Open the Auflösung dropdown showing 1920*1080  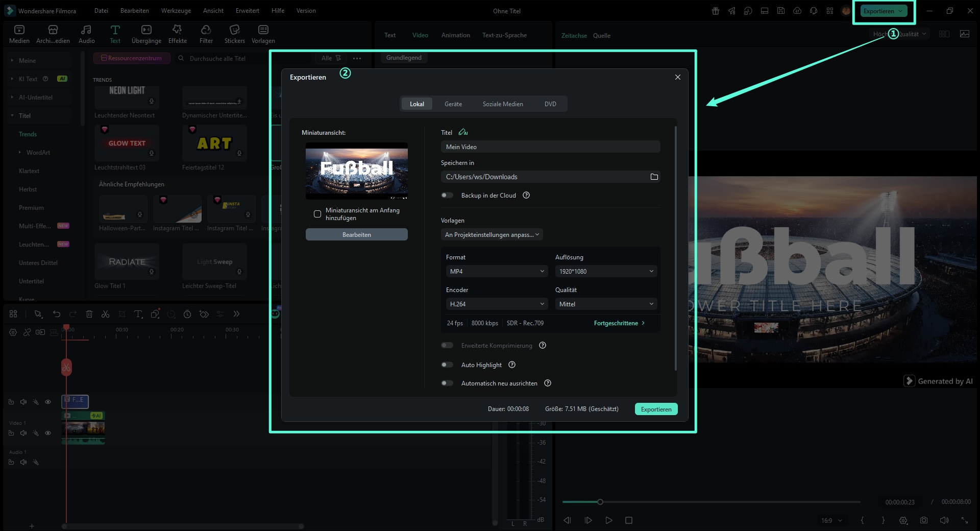(606, 271)
